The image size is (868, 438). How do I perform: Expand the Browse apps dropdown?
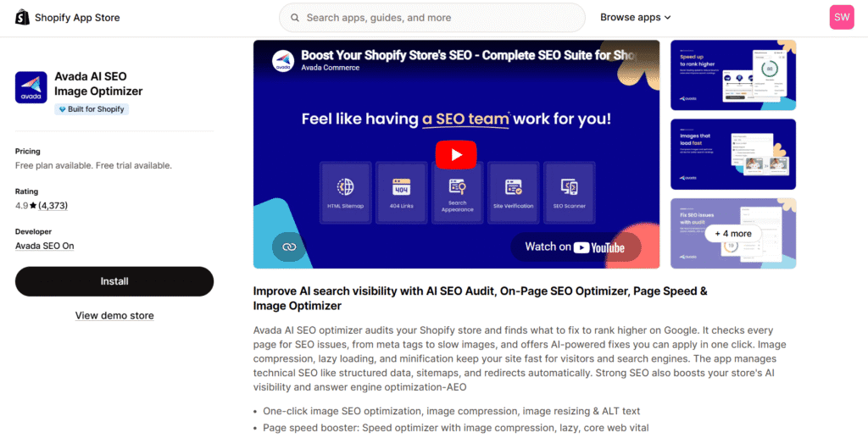[636, 18]
